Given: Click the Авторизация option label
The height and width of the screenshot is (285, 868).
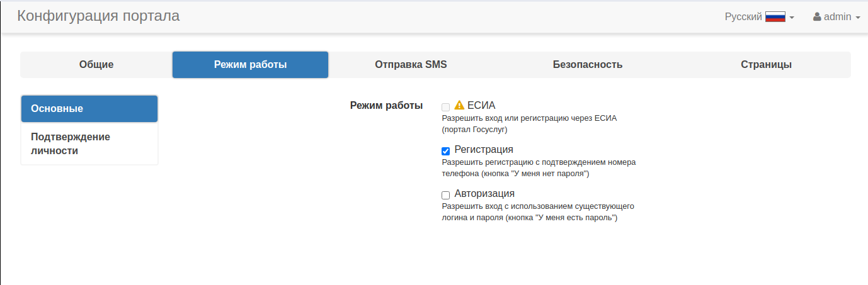Looking at the screenshot, I should [x=484, y=194].
